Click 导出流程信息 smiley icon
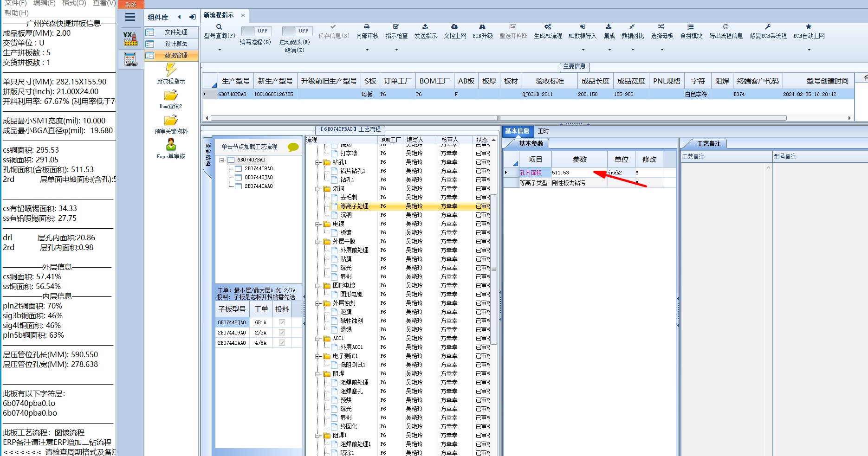Screen dimensions: 868x456 (725, 27)
